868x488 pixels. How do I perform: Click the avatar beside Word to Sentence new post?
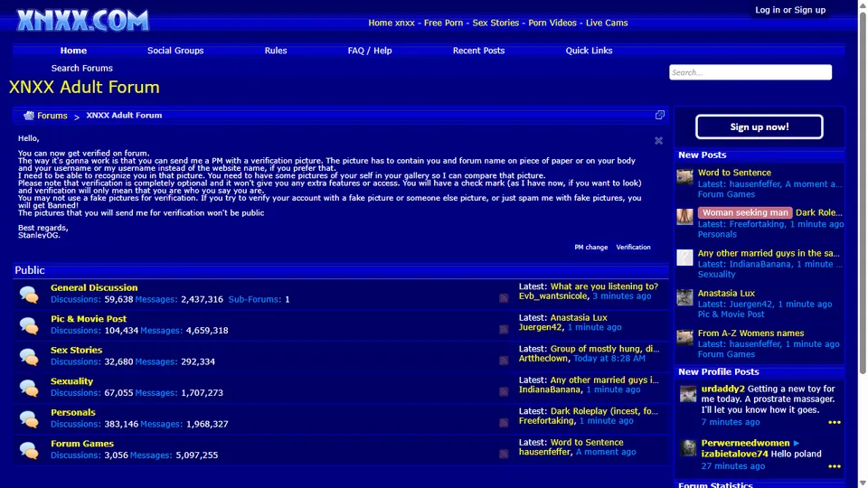click(684, 176)
